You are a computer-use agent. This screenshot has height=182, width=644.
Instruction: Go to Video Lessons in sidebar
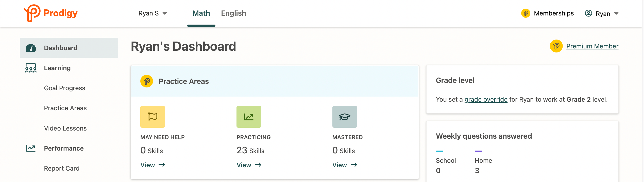pyautogui.click(x=65, y=128)
